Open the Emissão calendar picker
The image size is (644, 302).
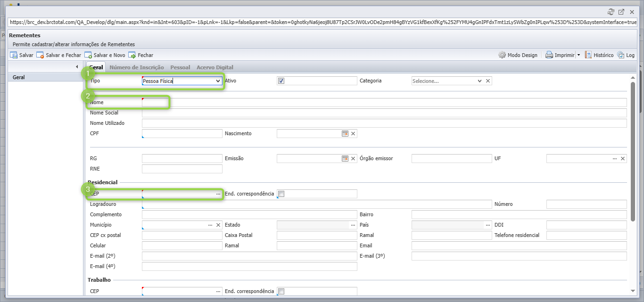[345, 158]
